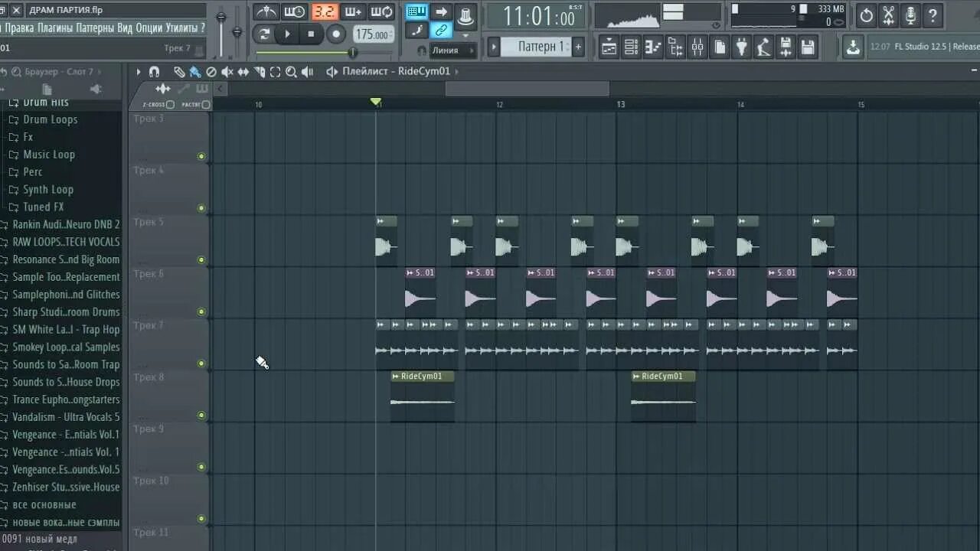Select the first RideCym01 clip on Трек 8

(x=423, y=396)
